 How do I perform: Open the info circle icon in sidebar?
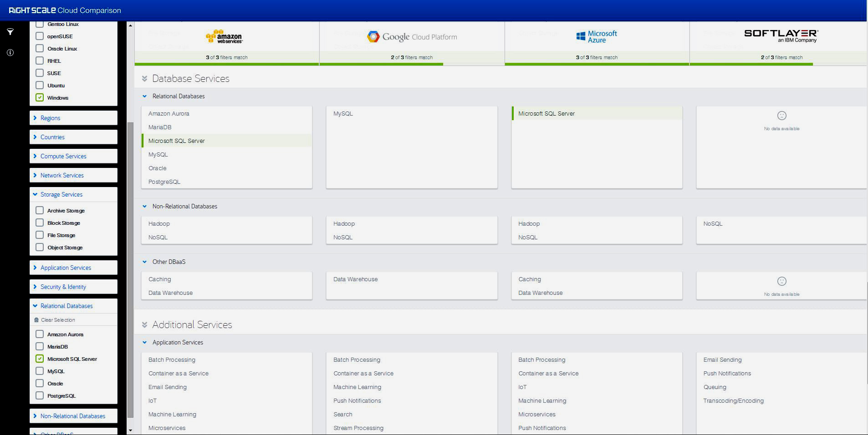pyautogui.click(x=10, y=53)
